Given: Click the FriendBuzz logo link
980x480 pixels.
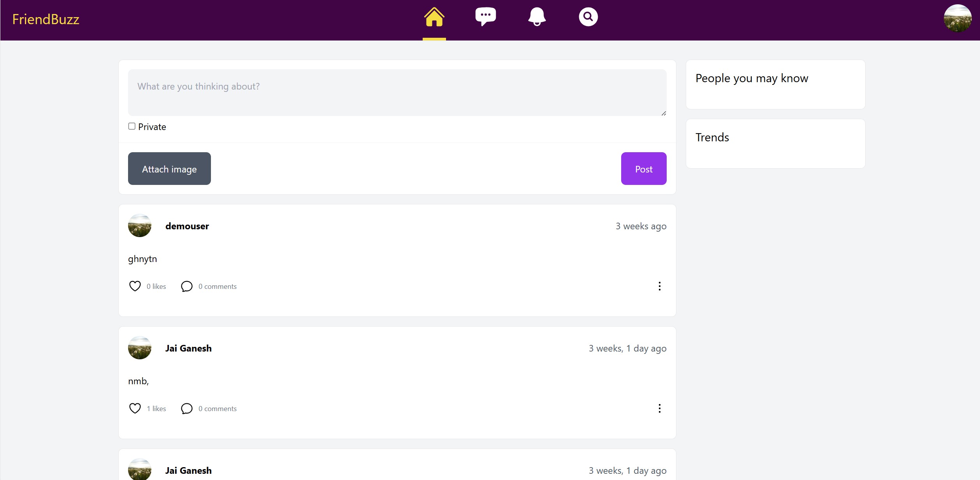Looking at the screenshot, I should pos(46,19).
